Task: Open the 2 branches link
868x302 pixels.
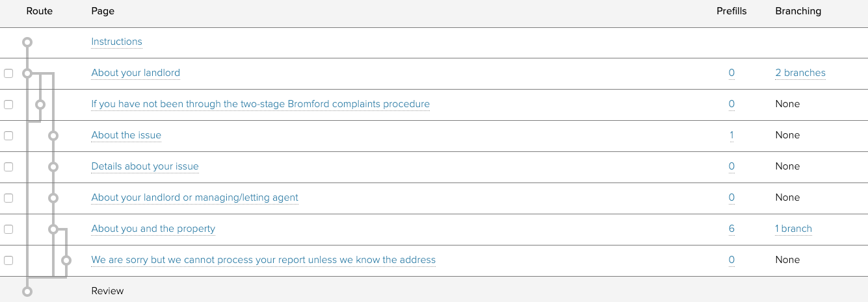Action: pyautogui.click(x=800, y=73)
